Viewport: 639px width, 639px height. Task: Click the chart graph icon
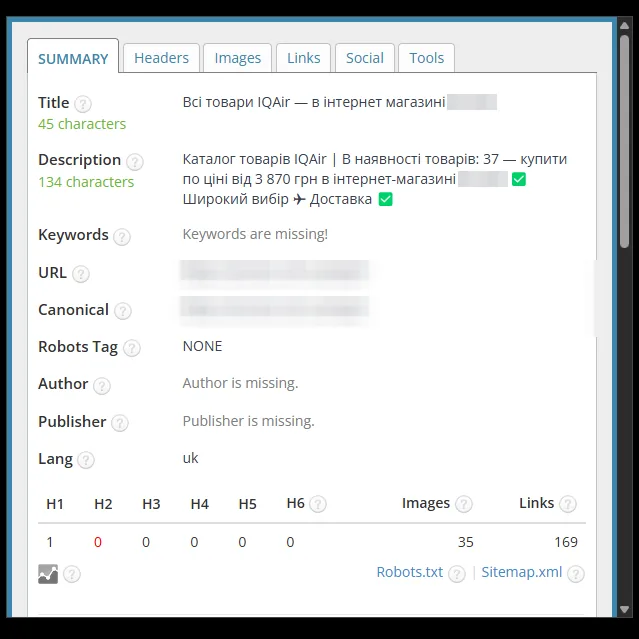[48, 574]
